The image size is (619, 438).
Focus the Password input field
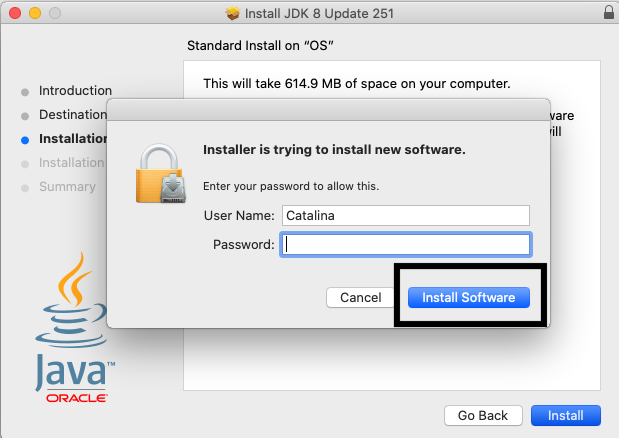(x=406, y=245)
